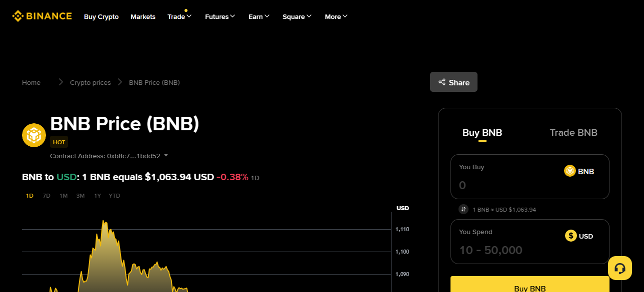
Task: Click the BNB coin logo beside title
Action: click(34, 135)
